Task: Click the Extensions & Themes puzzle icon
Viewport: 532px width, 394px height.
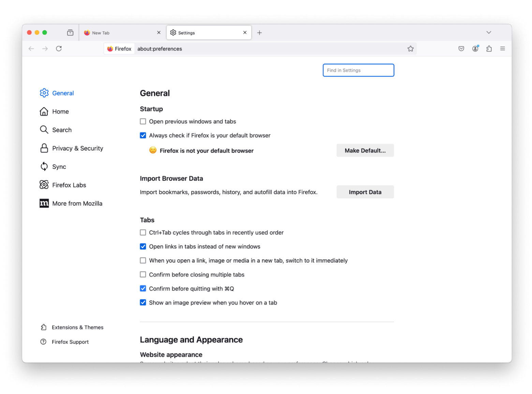Action: (x=43, y=327)
